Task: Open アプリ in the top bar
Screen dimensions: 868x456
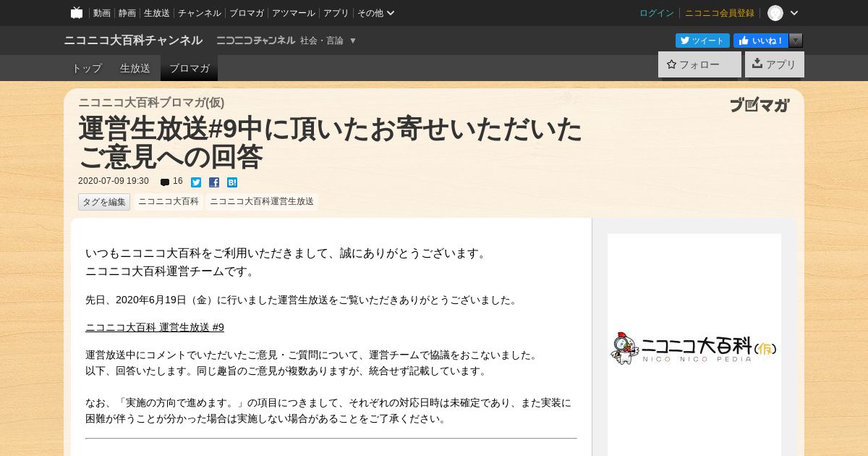Action: tap(336, 13)
